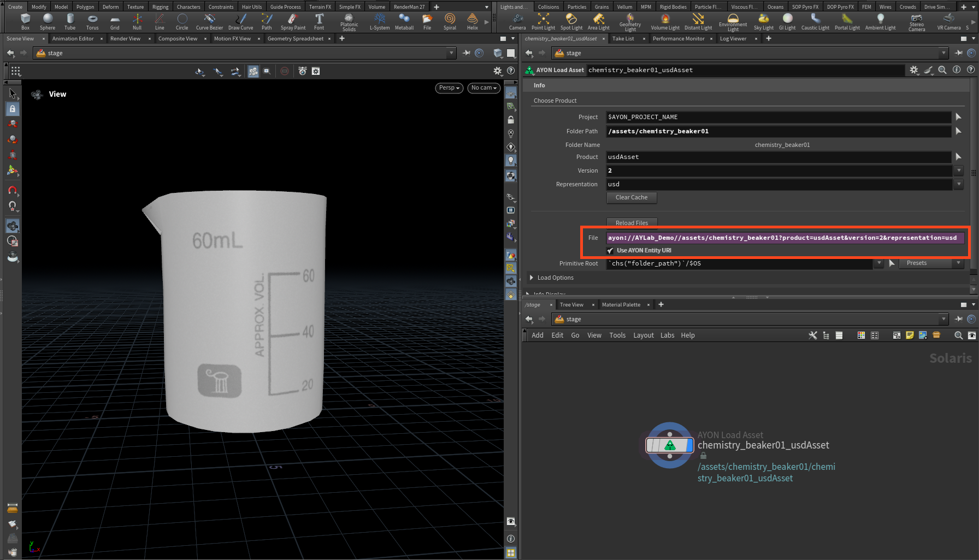Click the AYON Load Asset node
Viewport: 979px width, 560px height.
tap(670, 445)
